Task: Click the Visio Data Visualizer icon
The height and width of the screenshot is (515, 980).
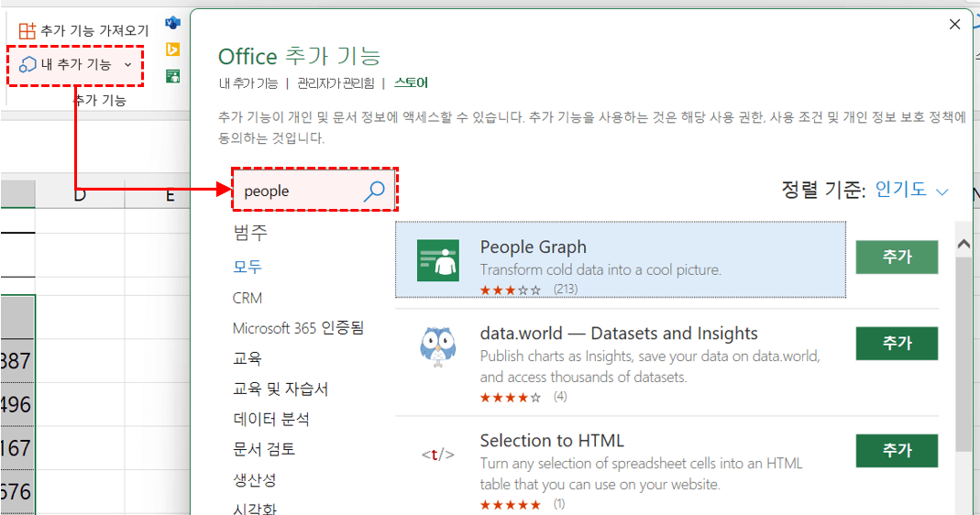Action: [x=172, y=23]
